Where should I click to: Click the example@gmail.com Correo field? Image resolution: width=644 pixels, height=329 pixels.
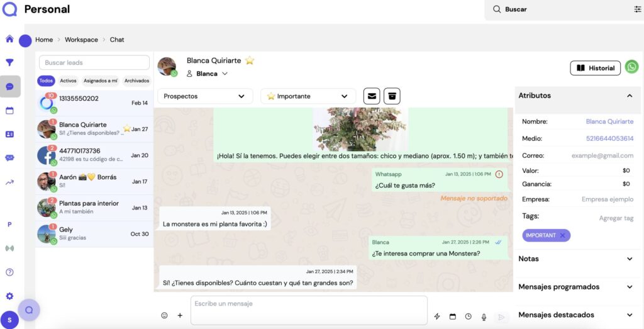pos(602,155)
